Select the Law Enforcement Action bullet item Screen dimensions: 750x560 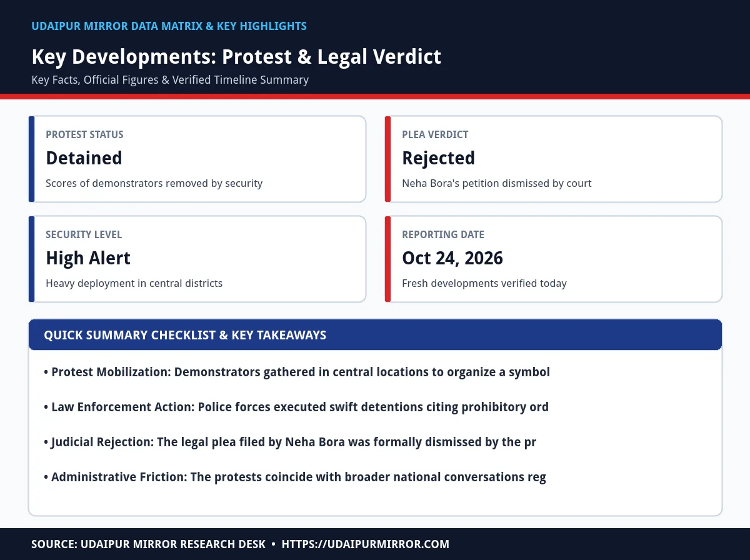pyautogui.click(x=296, y=407)
